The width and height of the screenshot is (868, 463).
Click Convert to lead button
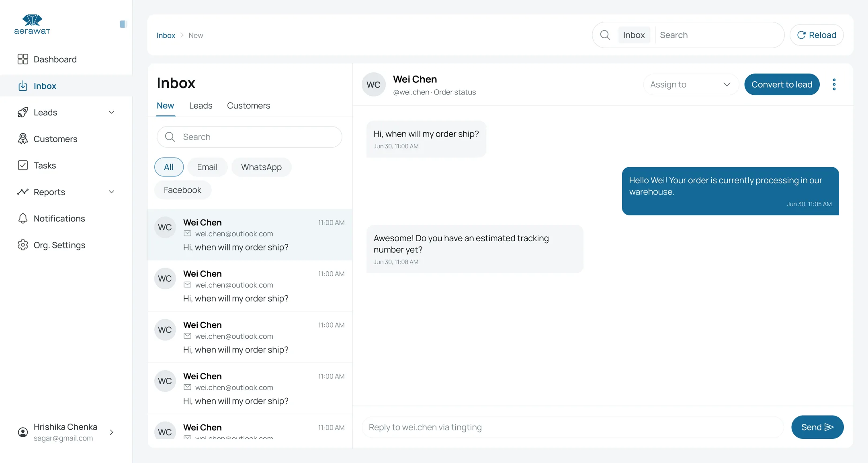pos(782,84)
